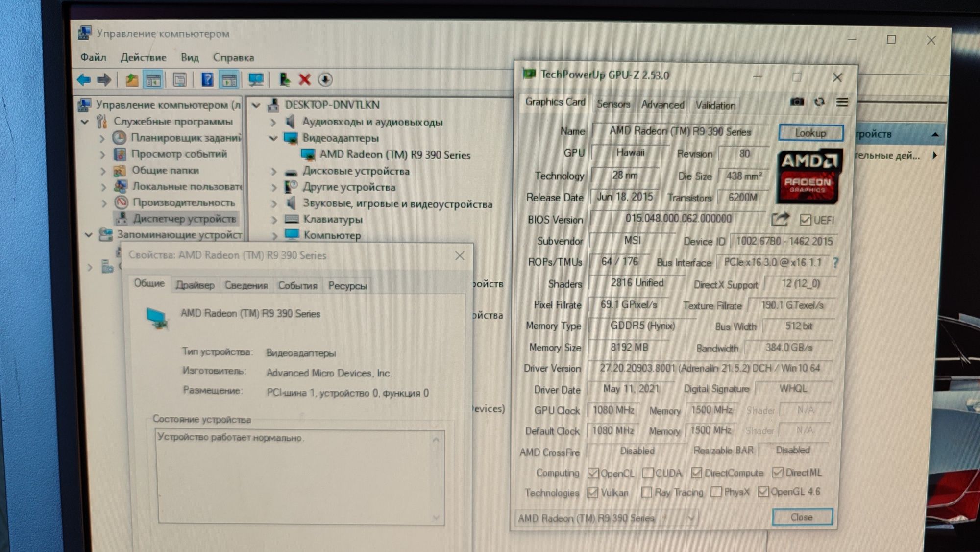Click the Driver Version field in GPU-Z
Image resolution: width=980 pixels, height=552 pixels.
coord(709,368)
